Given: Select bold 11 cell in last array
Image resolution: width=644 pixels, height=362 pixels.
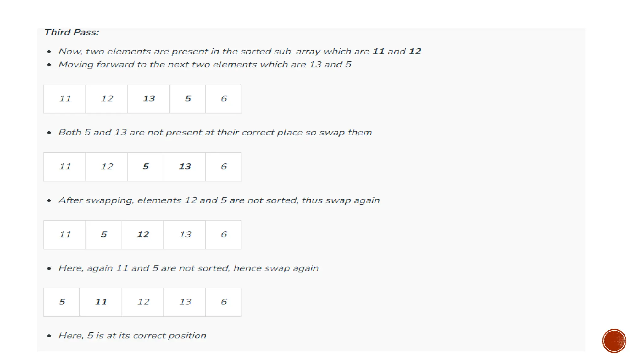Looking at the screenshot, I should coord(101,302).
